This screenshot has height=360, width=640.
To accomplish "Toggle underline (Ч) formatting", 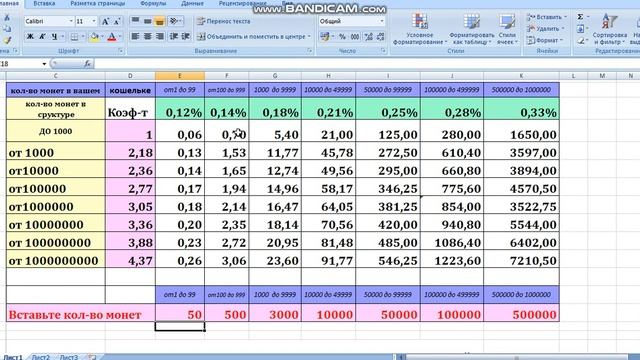I will [54, 37].
